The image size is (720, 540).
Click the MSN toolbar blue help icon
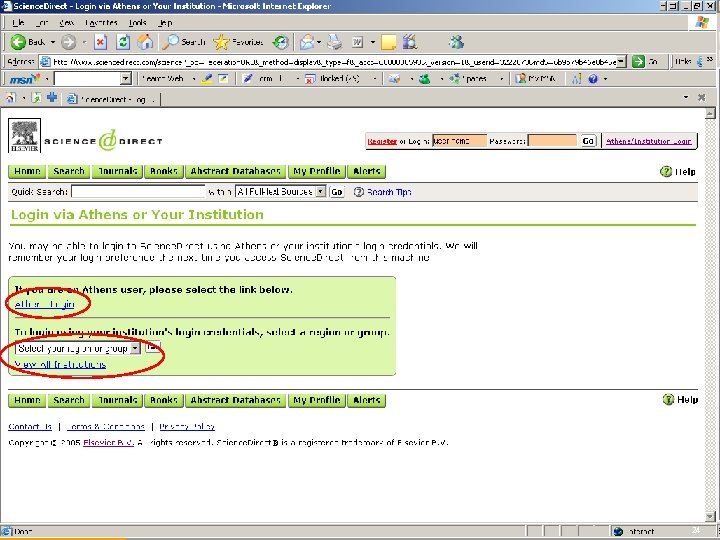click(593, 79)
